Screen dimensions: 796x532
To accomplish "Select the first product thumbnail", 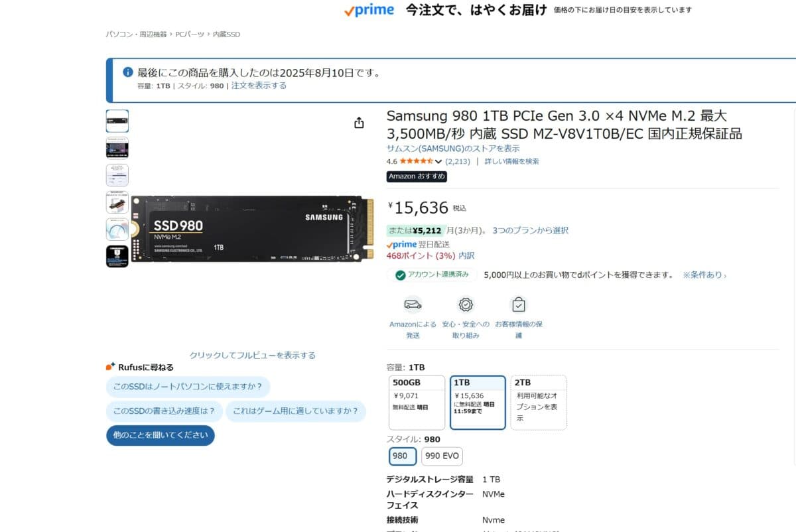I will pyautogui.click(x=117, y=121).
